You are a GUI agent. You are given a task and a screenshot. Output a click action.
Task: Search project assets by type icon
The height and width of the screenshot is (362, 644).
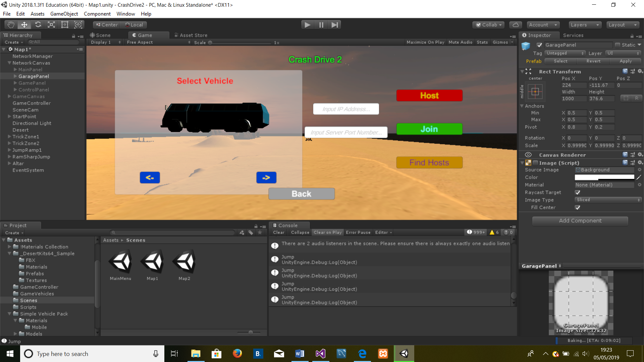(x=242, y=233)
